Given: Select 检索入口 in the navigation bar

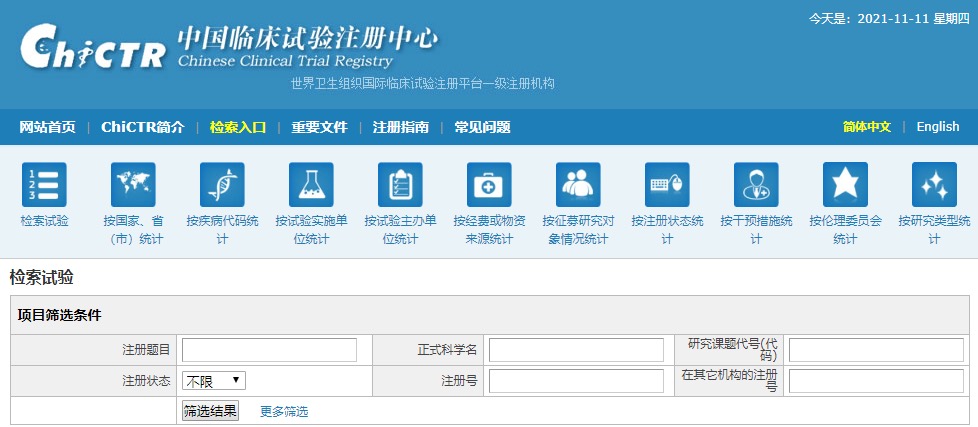Looking at the screenshot, I should coord(238,127).
